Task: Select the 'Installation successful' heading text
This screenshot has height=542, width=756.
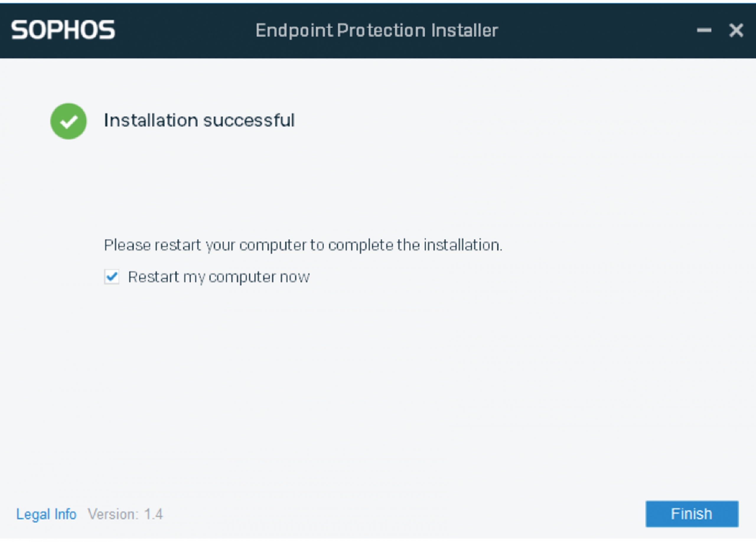Action: tap(199, 120)
